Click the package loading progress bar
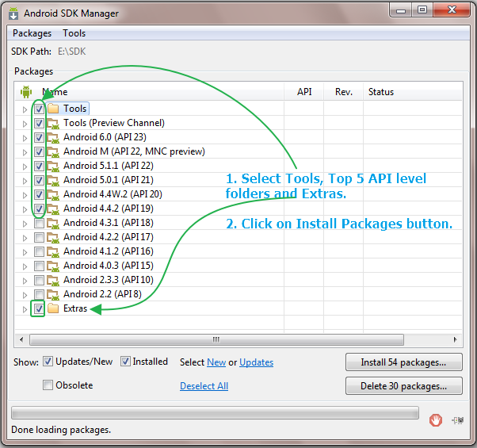The image size is (477, 448). [x=215, y=412]
